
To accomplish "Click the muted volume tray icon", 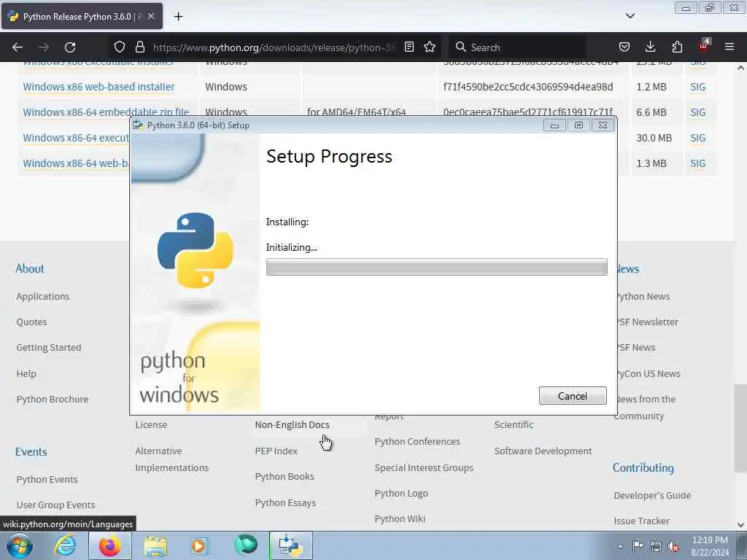I will pos(673,546).
